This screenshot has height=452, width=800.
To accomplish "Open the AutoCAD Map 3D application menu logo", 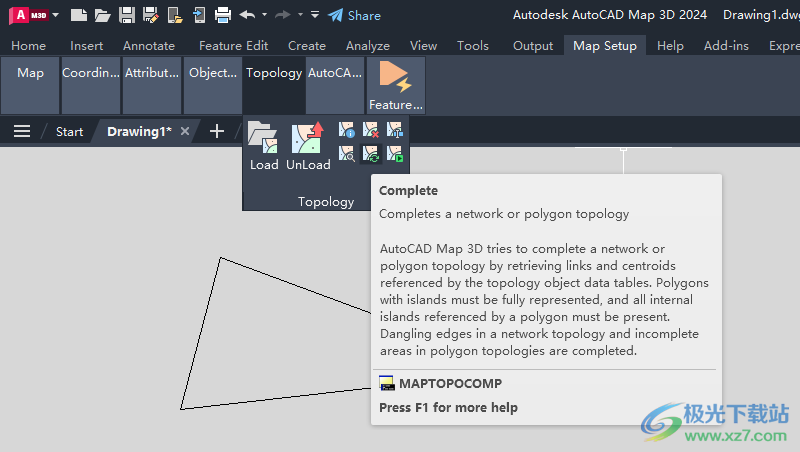I will coord(29,15).
